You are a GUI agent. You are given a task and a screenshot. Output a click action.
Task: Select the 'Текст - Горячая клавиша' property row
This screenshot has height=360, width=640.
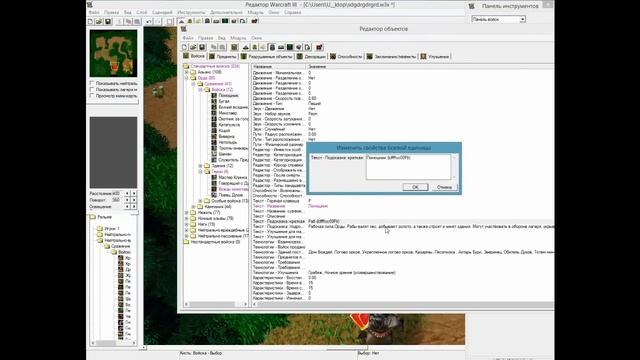click(402, 201)
